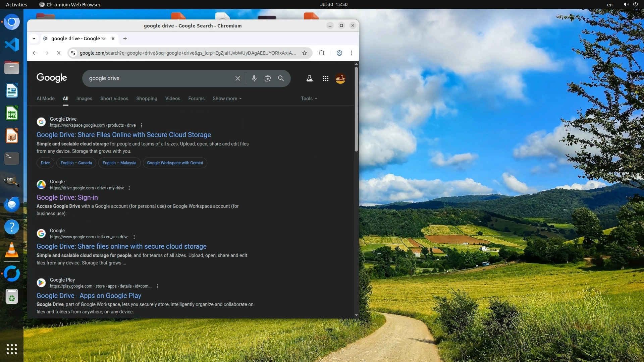
Task: Stop loading the page
Action: (x=58, y=53)
